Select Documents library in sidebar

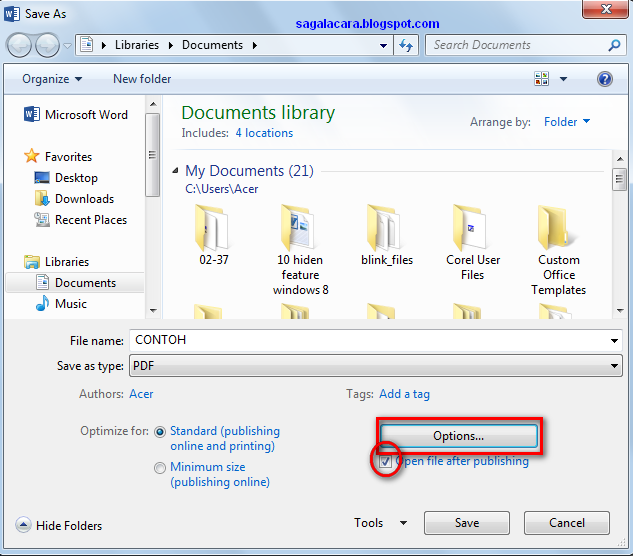pyautogui.click(x=75, y=283)
